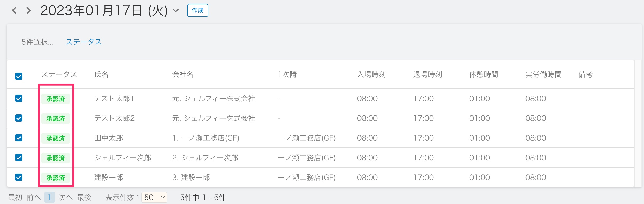Sort by the 入場時刻 column header
This screenshot has width=644, height=204.
(371, 75)
